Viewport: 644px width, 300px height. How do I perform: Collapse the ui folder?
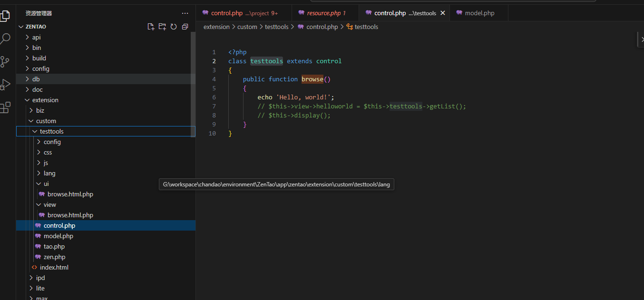click(39, 184)
